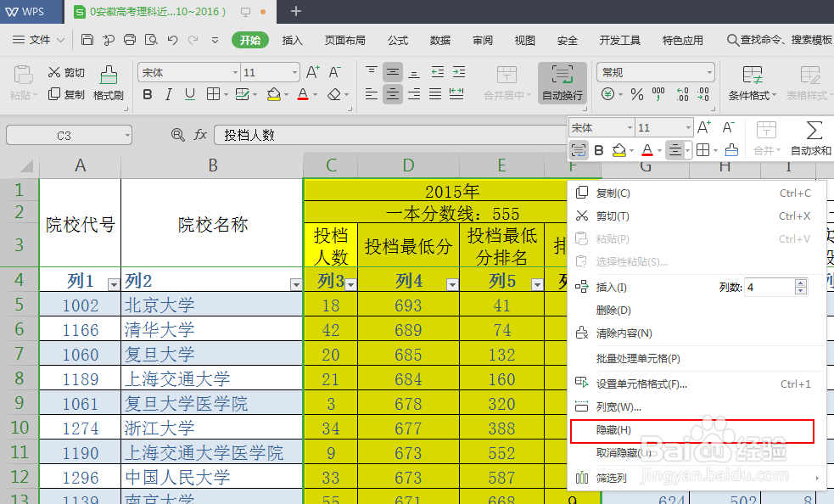Image resolution: width=834 pixels, height=504 pixels.
Task: Click the formula bar containing 投档人数
Action: point(391,135)
